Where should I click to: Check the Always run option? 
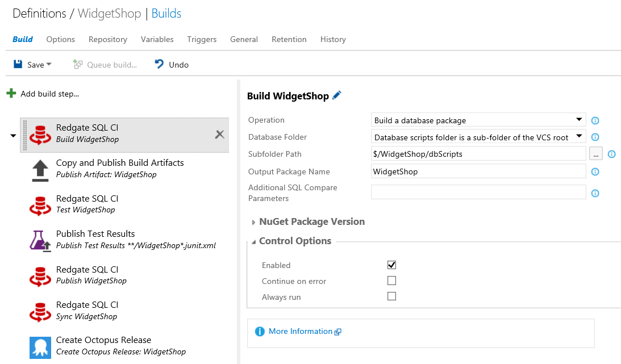[x=391, y=296]
